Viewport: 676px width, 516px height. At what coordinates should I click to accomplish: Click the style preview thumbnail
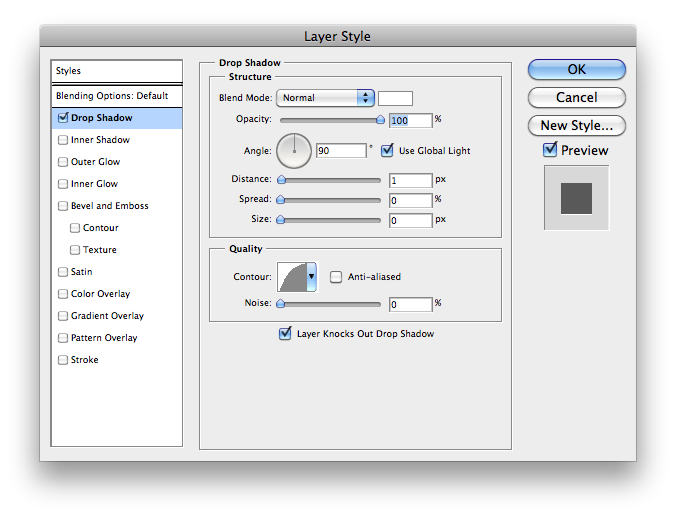pos(576,198)
